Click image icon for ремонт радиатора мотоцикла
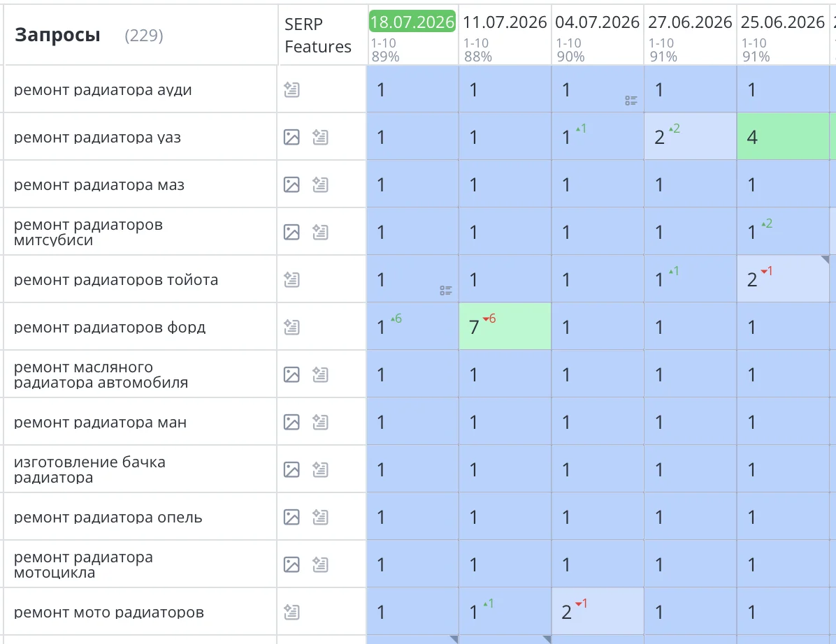This screenshot has width=836, height=644. [x=291, y=564]
